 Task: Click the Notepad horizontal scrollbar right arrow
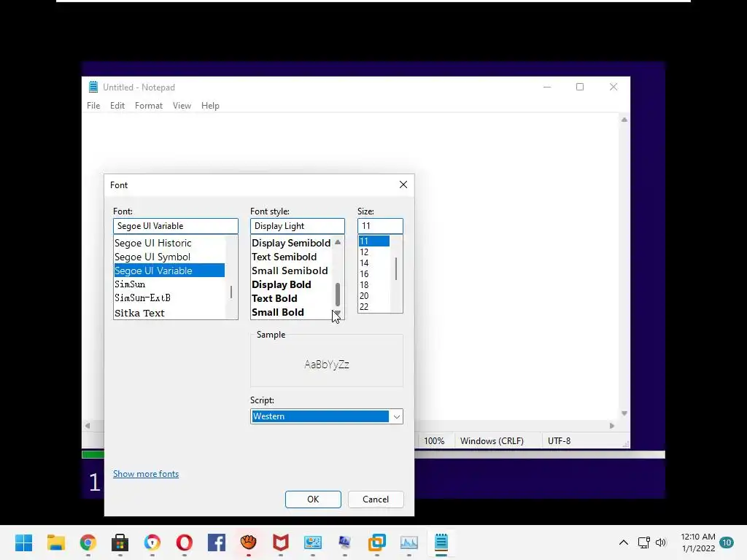[612, 426]
